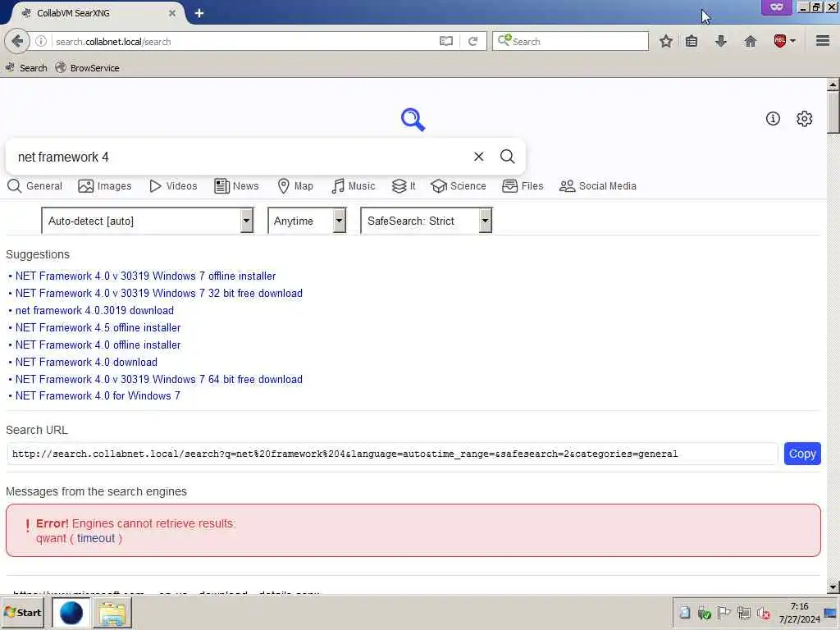Open the BrowService bookmark
Screen dimensions: 840x630
coord(87,67)
